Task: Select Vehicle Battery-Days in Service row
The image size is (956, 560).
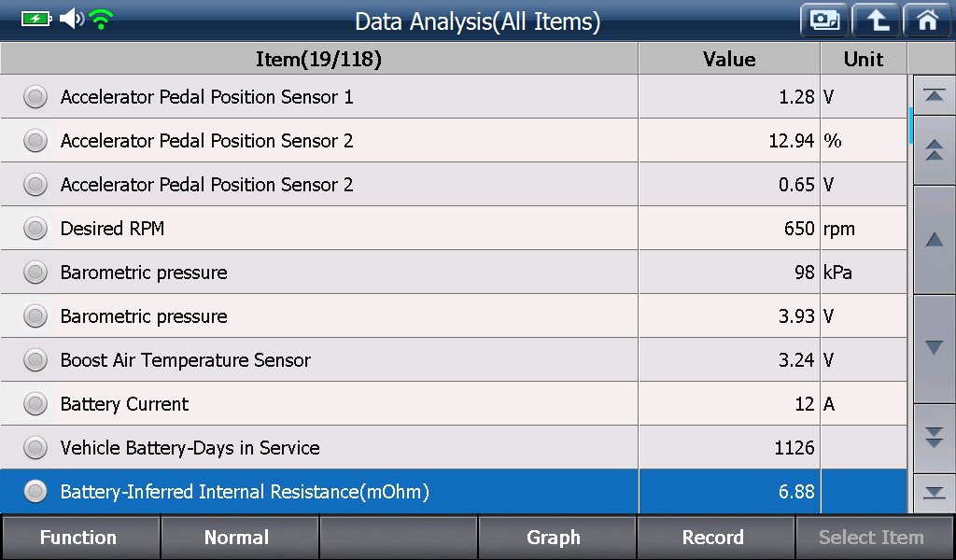Action: 454,448
